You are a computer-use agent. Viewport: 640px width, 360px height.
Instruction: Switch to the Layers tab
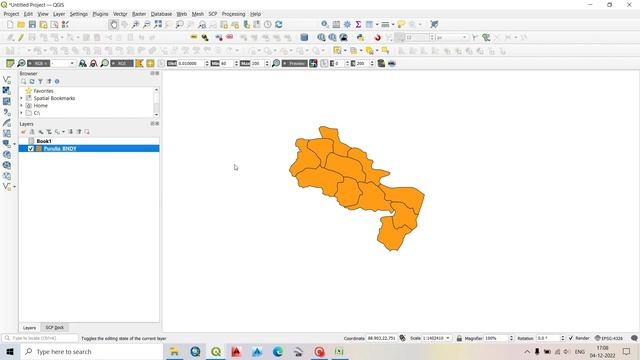[29, 328]
